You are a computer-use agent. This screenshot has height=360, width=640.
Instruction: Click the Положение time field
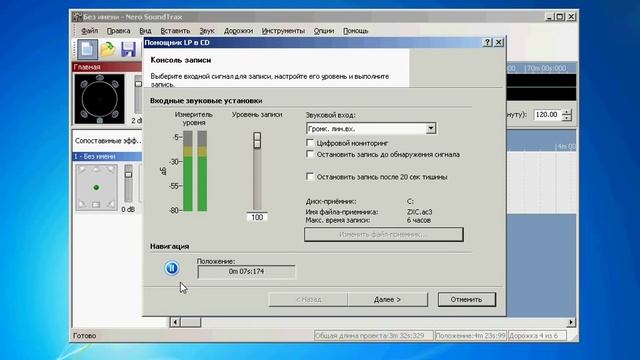247,271
